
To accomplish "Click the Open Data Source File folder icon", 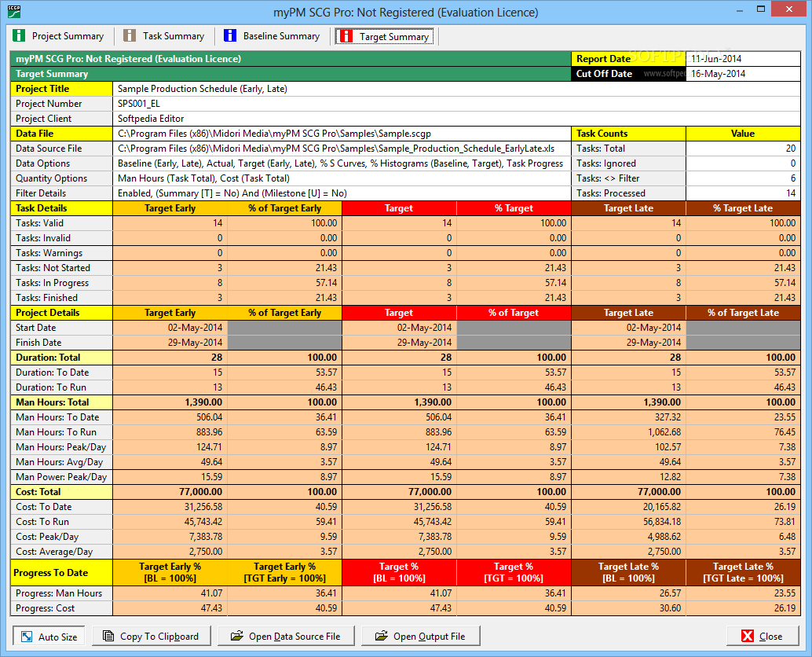I will pyautogui.click(x=236, y=636).
